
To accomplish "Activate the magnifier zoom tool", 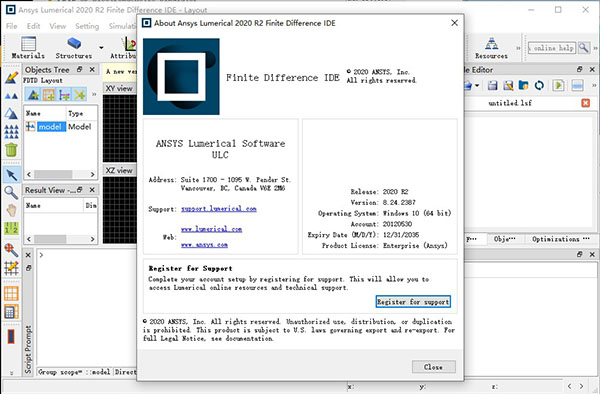I will pos(11,192).
